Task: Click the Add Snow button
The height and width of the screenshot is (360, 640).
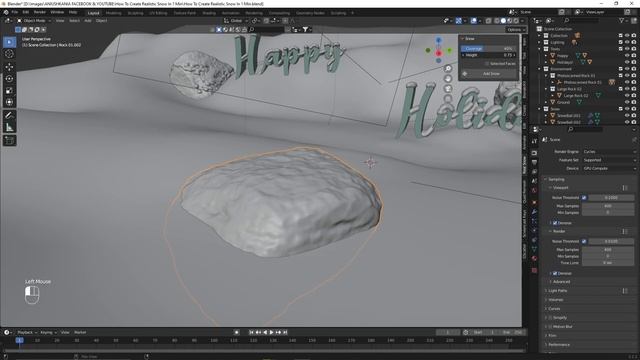Action: (x=489, y=74)
